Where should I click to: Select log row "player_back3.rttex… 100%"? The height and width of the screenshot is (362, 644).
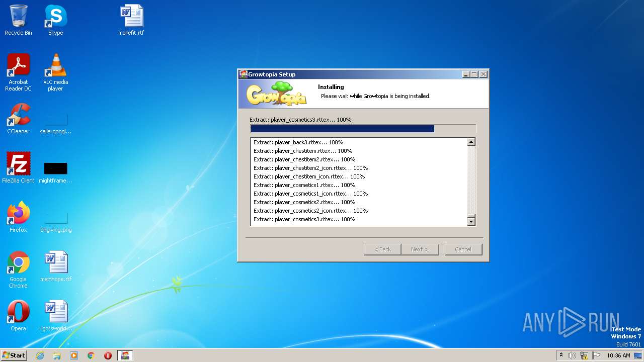coord(298,142)
